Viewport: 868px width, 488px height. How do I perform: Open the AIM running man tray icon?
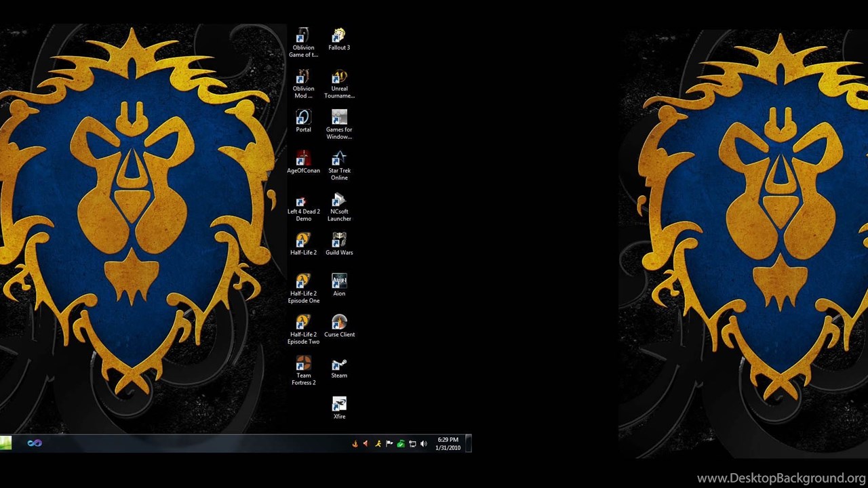378,444
